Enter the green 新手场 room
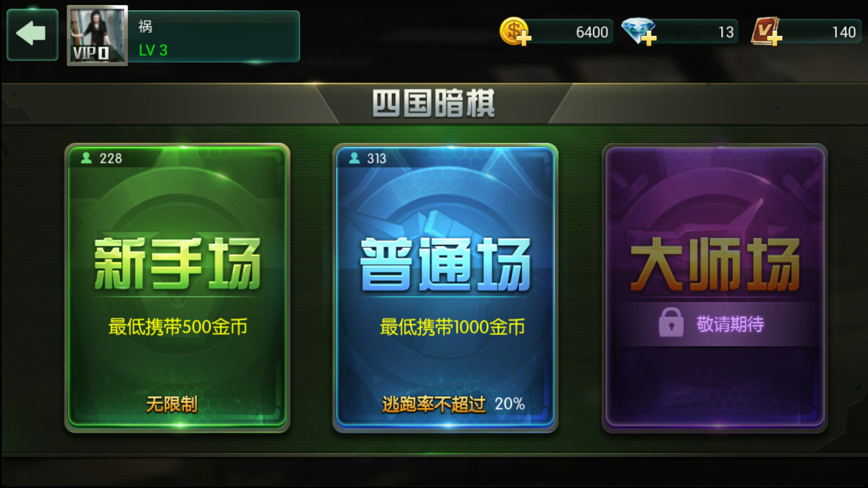The height and width of the screenshot is (488, 868). pos(177,287)
